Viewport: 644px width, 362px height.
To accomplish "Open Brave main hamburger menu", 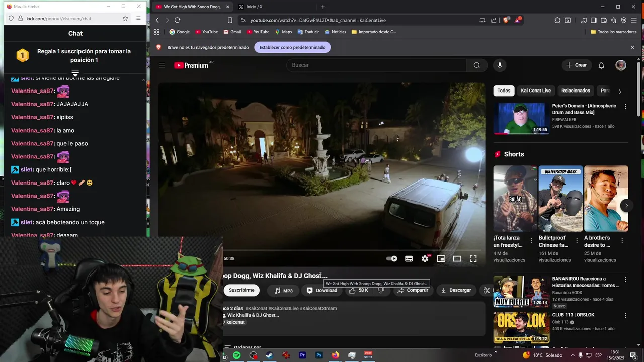I will click(634, 20).
